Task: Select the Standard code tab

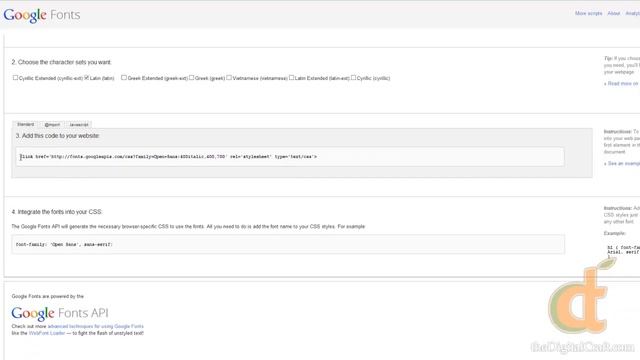Action: (x=25, y=124)
